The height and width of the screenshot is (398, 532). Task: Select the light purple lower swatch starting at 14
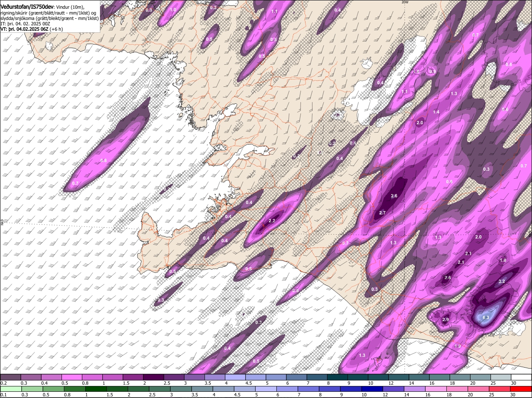point(414,388)
